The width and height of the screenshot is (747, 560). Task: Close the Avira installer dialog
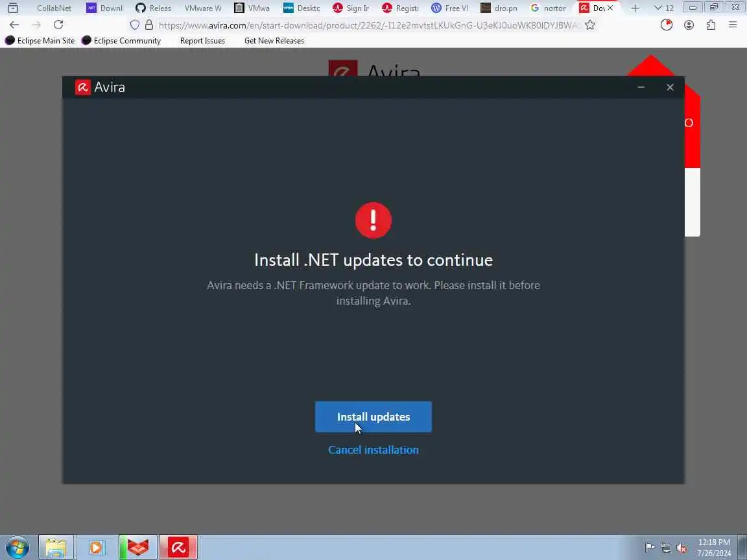pos(670,87)
